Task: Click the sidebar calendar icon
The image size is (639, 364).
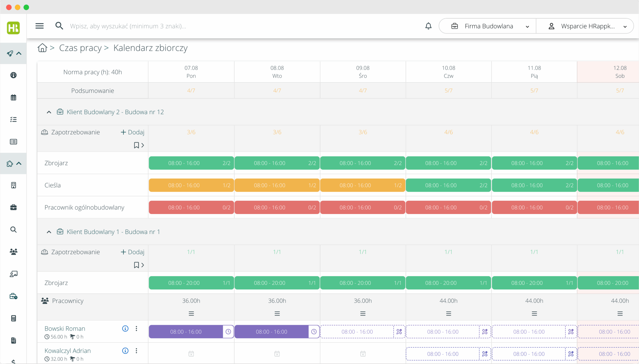Action: pos(13,97)
